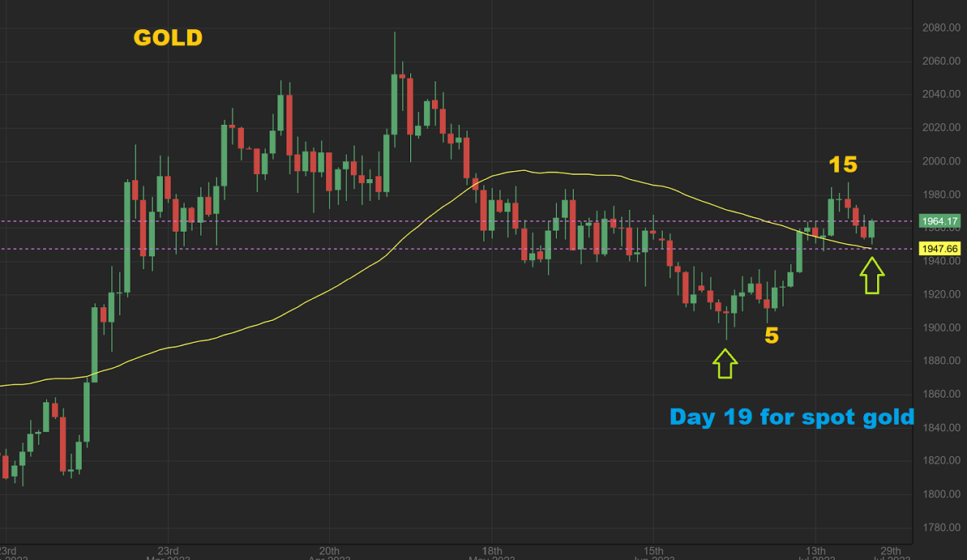The width and height of the screenshot is (967, 560).
Task: Select the 2080.00 price axis label
Action: tap(941, 28)
